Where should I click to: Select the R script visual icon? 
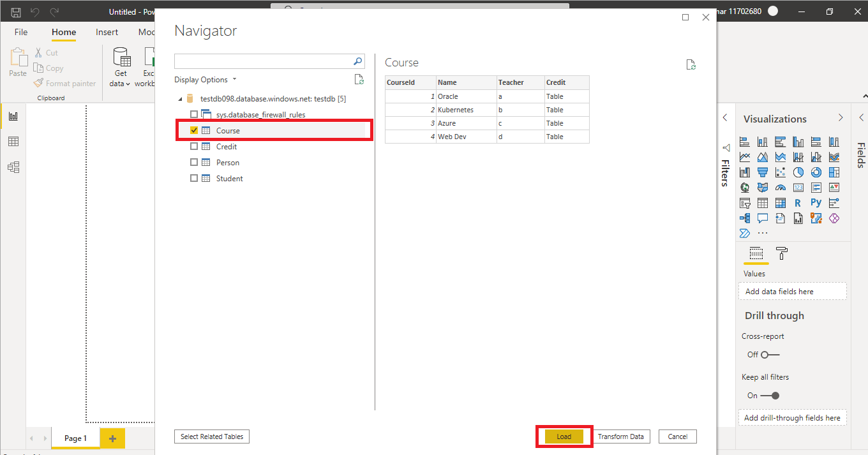click(798, 203)
